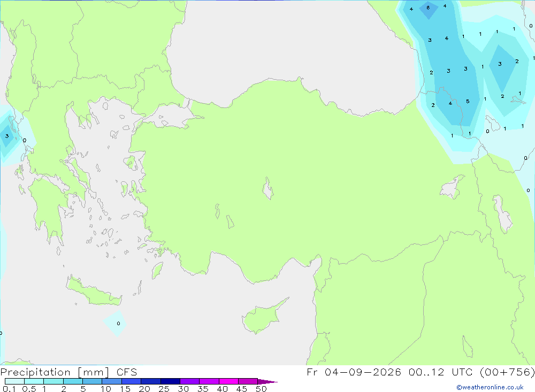The height and width of the screenshot is (392, 535).
Task: Click the legend label '10'
Action: [x=106, y=389]
